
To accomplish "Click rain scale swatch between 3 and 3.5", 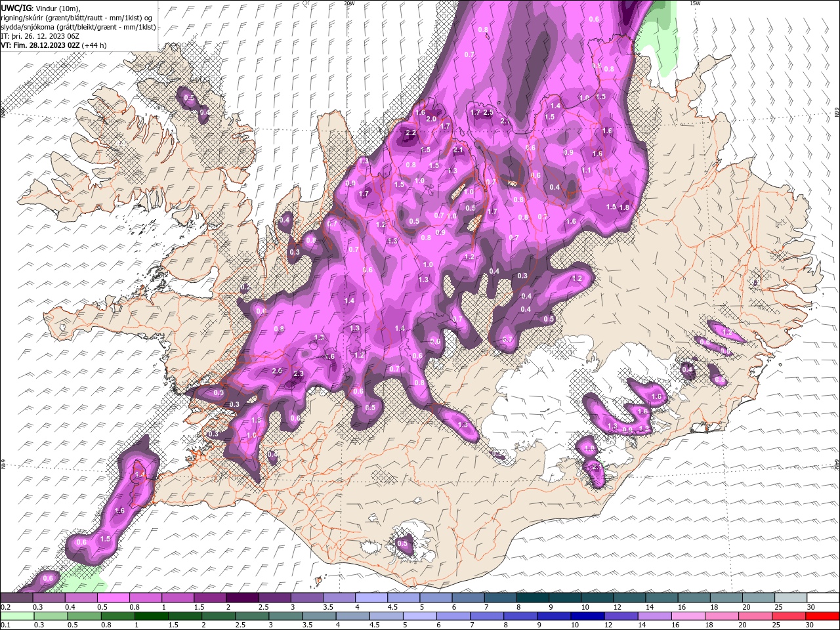I will tap(285, 616).
